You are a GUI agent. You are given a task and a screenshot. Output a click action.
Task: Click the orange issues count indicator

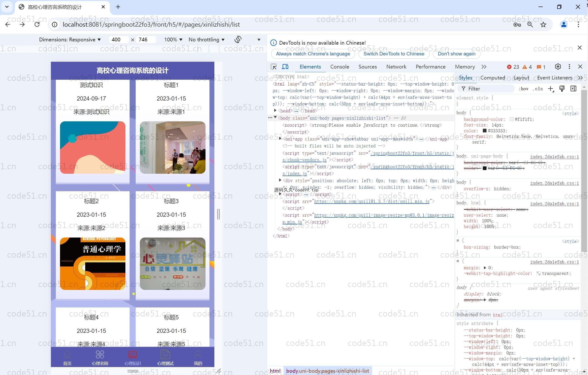(x=541, y=67)
